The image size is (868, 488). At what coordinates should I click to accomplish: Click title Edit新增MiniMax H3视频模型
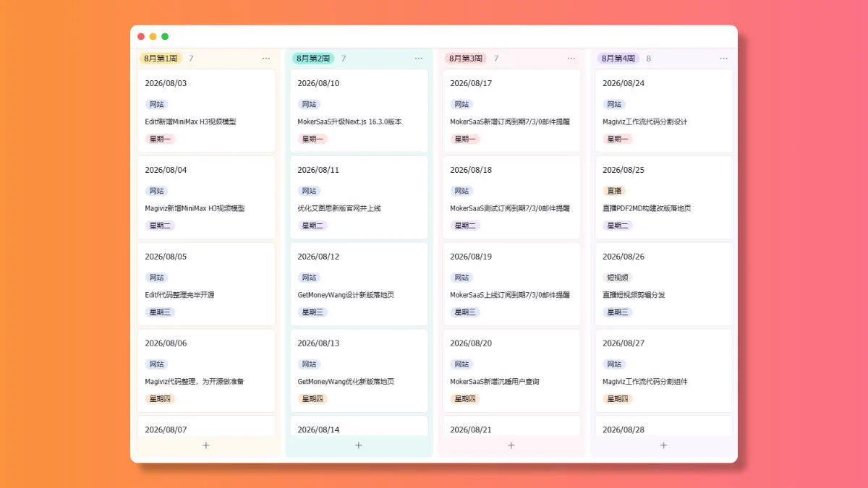(190, 121)
